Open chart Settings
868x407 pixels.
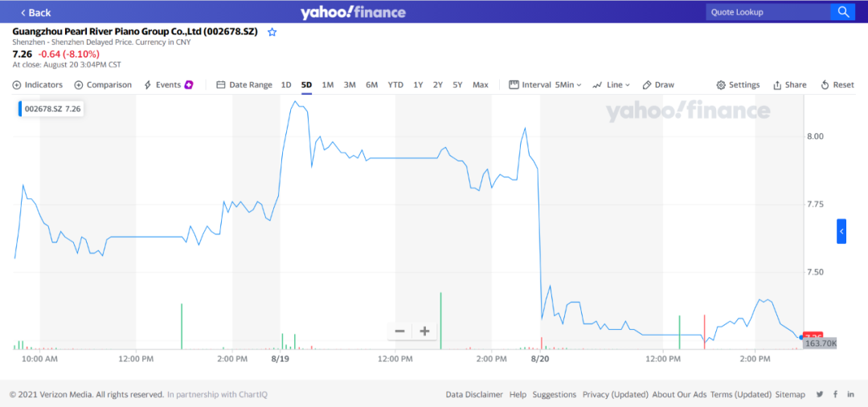point(738,85)
